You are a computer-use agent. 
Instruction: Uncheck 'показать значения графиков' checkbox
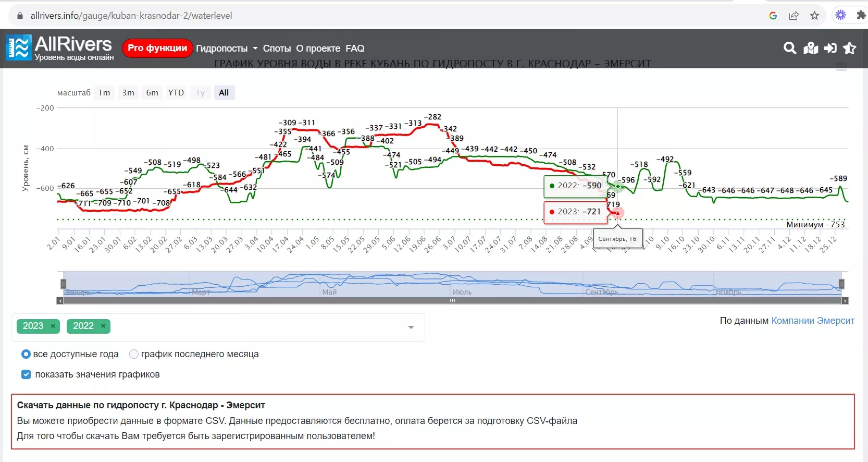[26, 374]
